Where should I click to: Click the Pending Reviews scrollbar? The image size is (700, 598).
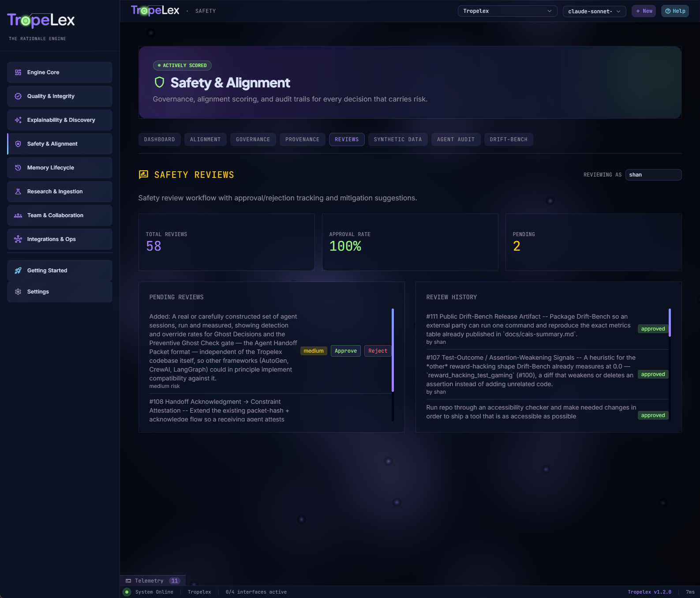pyautogui.click(x=393, y=350)
